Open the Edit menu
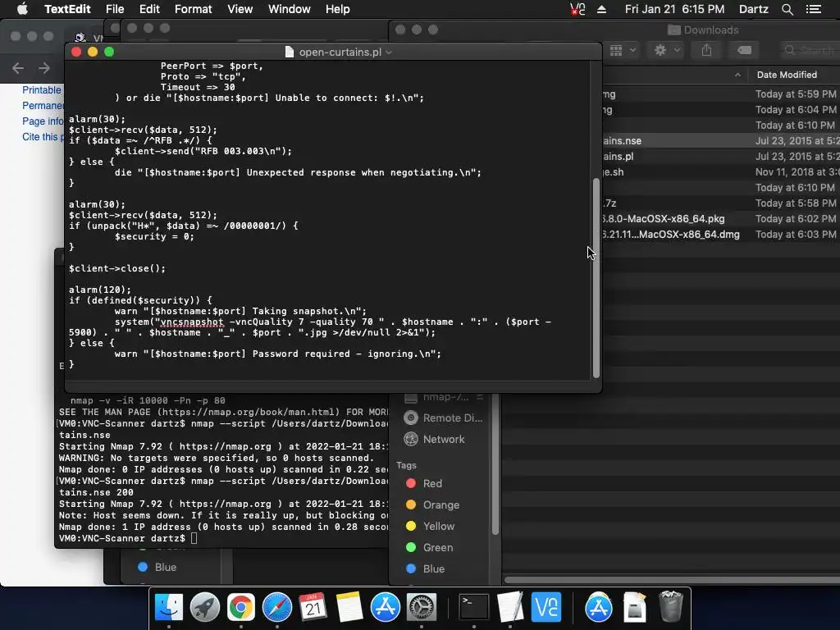Screen dimensions: 840x630 (149, 9)
